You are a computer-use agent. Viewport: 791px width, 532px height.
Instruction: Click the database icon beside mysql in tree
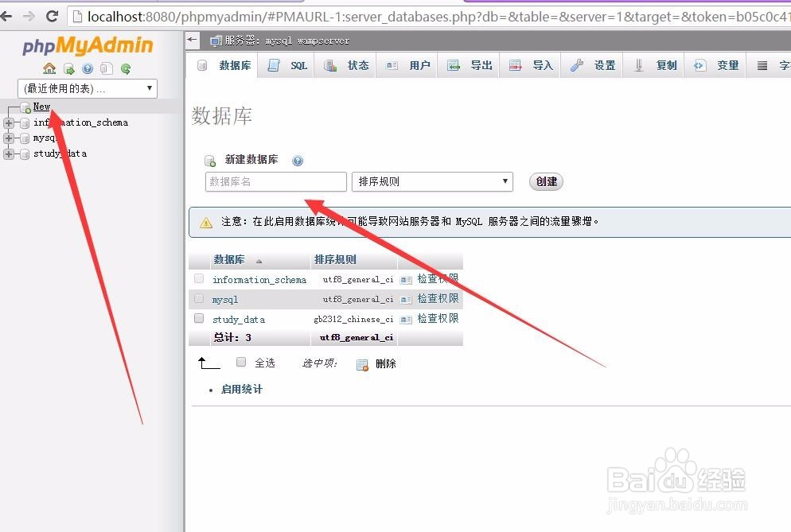point(24,138)
